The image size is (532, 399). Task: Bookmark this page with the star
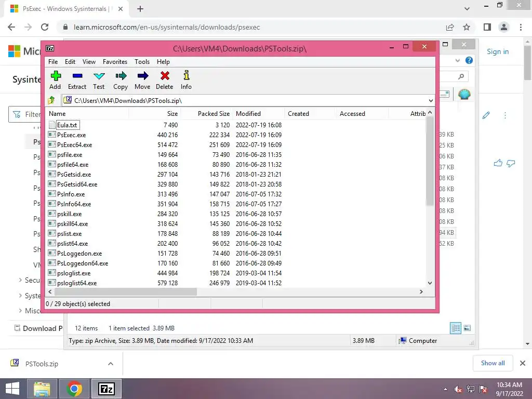[467, 27]
